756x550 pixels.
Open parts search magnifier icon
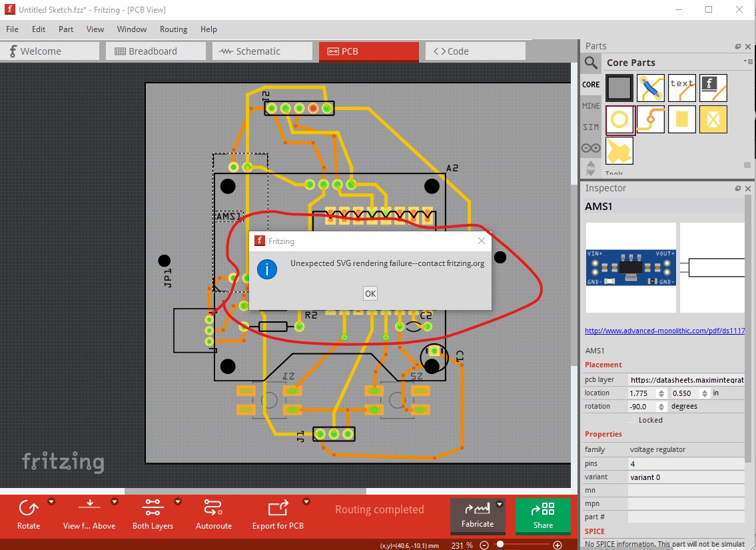click(x=591, y=63)
